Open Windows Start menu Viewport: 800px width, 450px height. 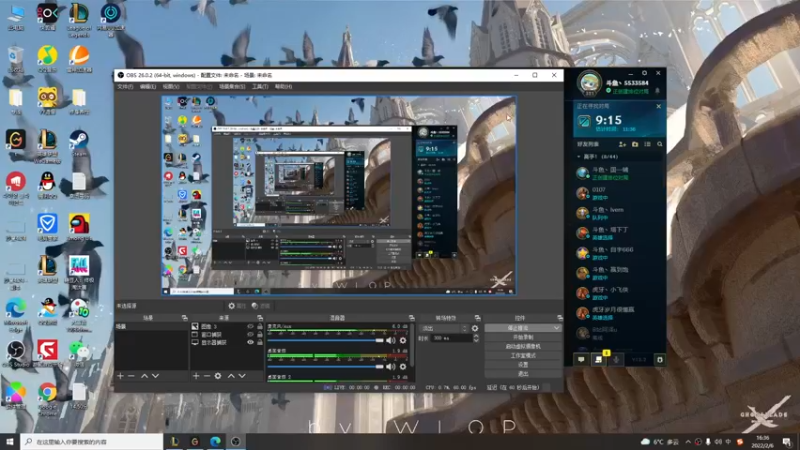pos(10,442)
